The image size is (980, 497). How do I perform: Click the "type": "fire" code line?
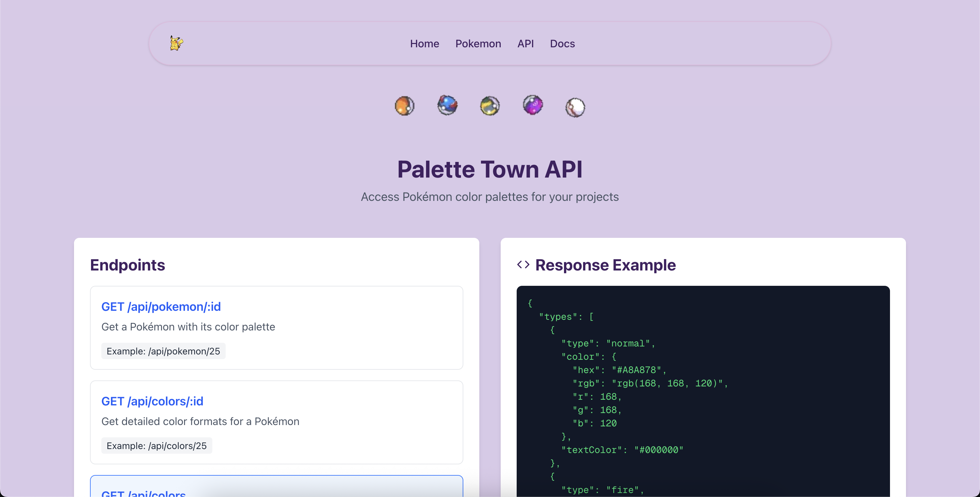tap(602, 490)
